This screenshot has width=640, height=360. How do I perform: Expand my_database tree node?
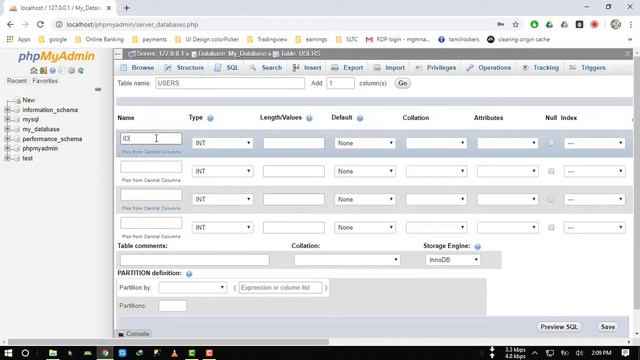7,129
